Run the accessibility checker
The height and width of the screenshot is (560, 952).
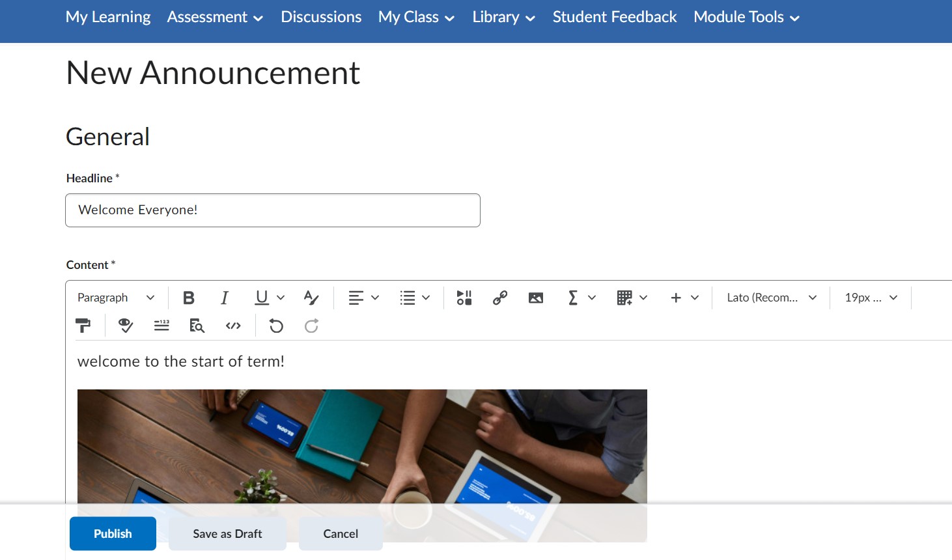(126, 326)
